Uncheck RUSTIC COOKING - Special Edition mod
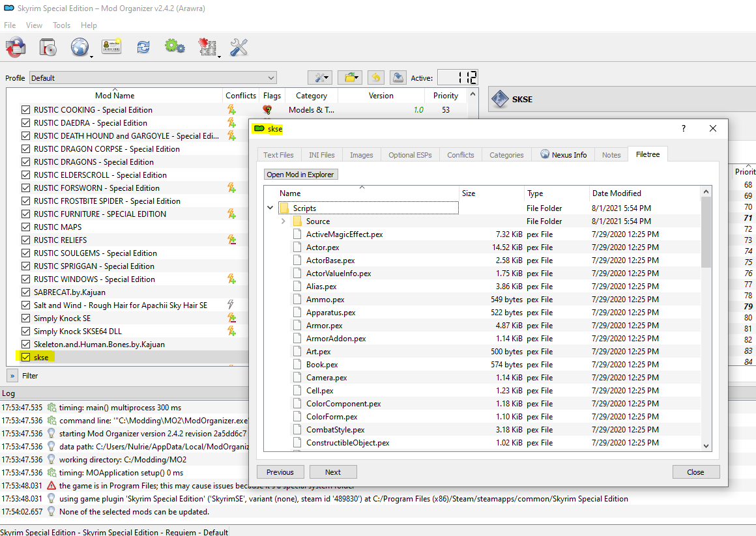The width and height of the screenshot is (756, 536). 26,110
